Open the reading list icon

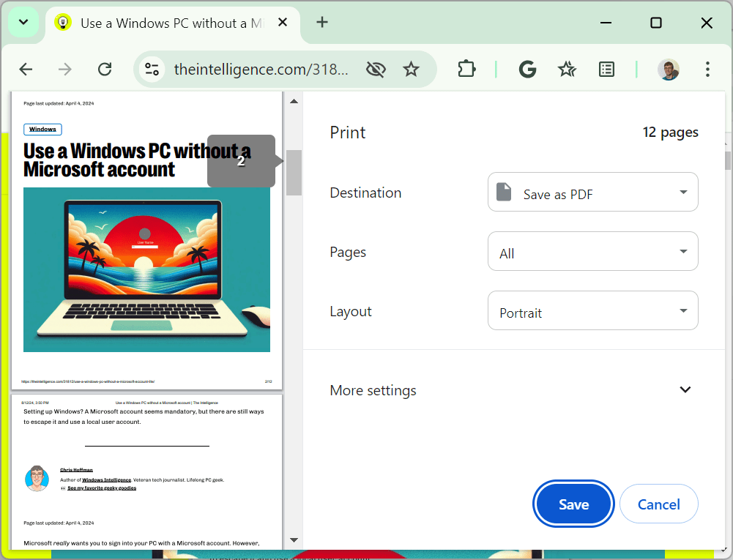point(606,70)
